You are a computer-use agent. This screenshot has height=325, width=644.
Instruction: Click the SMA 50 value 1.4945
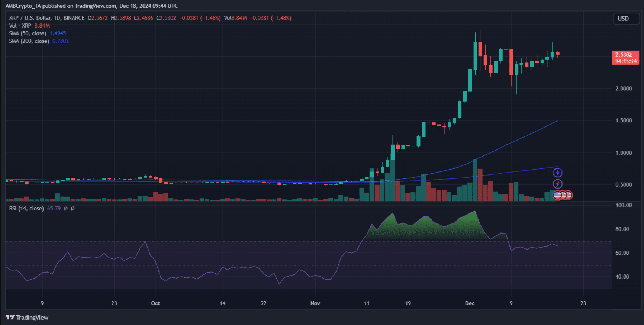coord(58,33)
